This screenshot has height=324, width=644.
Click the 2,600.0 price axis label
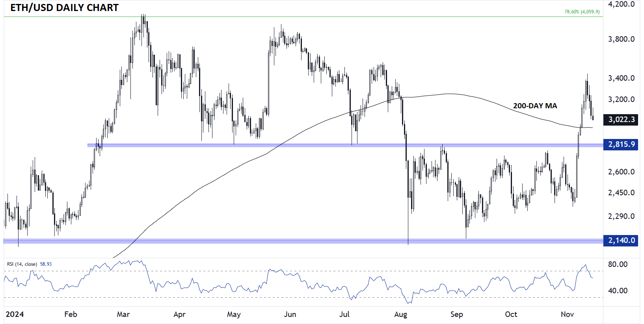tap(622, 172)
